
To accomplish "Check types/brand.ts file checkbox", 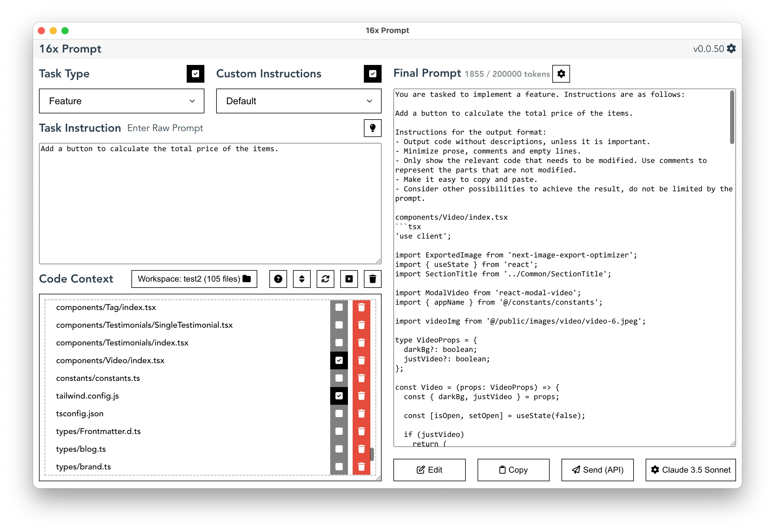I will [339, 467].
